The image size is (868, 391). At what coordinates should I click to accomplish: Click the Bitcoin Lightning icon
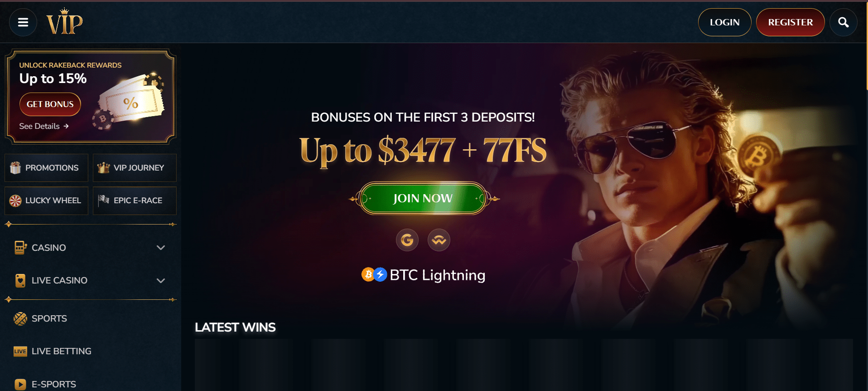(x=374, y=274)
